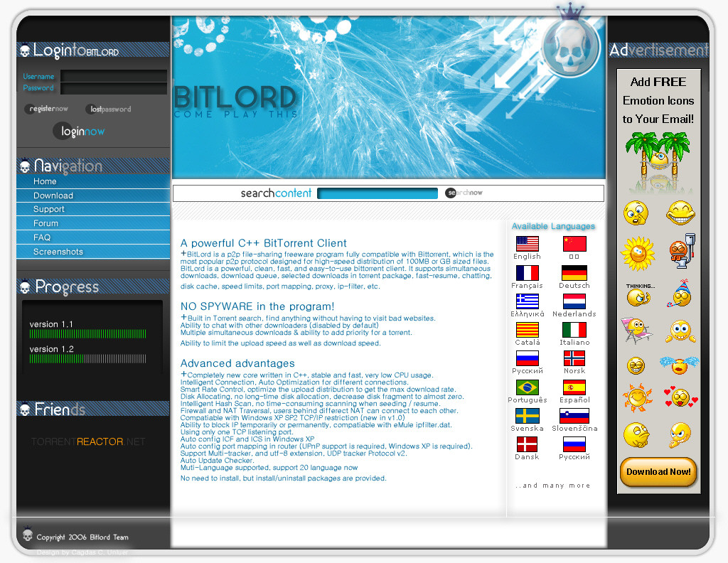The height and width of the screenshot is (563, 728).
Task: View the Screenshots page
Action: click(93, 252)
